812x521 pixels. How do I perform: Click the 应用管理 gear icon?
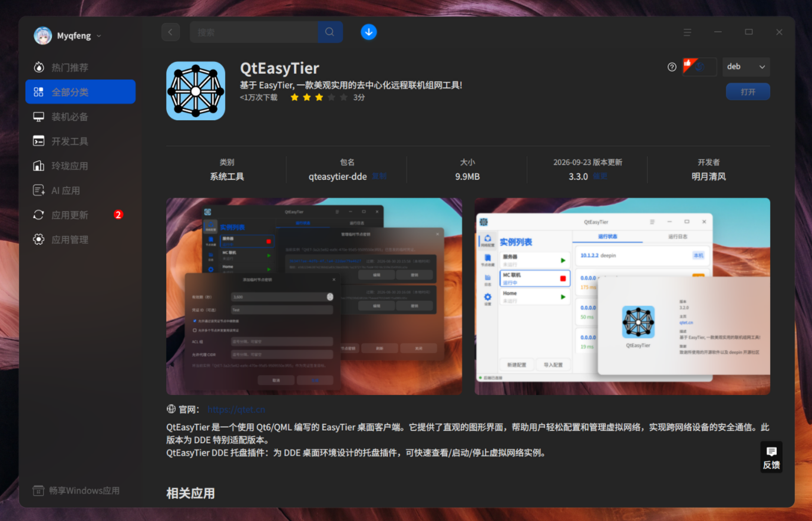pyautogui.click(x=39, y=239)
